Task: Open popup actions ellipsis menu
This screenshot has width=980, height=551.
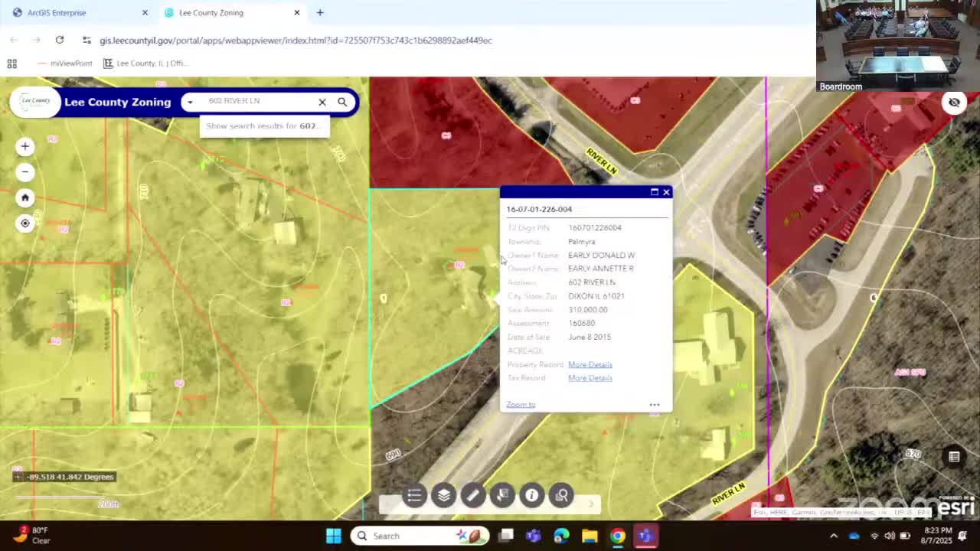Action: pyautogui.click(x=655, y=405)
